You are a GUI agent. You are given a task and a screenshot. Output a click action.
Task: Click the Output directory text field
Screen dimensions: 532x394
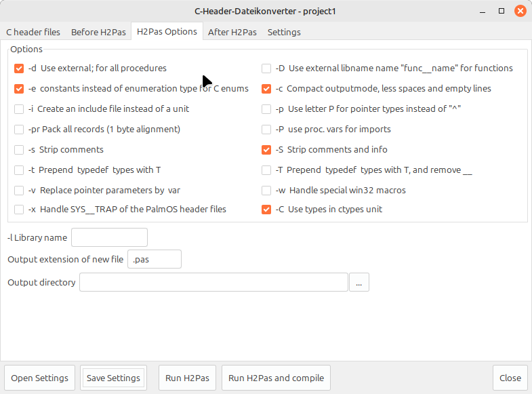click(x=213, y=282)
